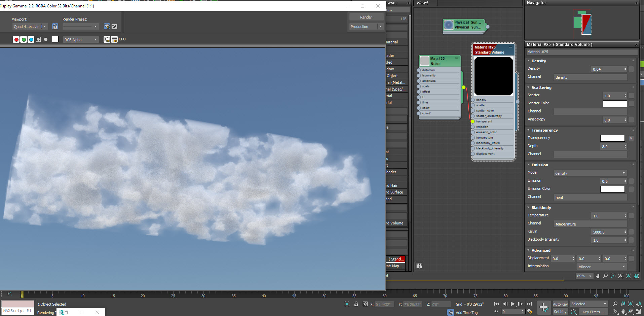Select the Map #22 Noise node
Image resolution: width=644 pixels, height=316 pixels.
pos(440,61)
